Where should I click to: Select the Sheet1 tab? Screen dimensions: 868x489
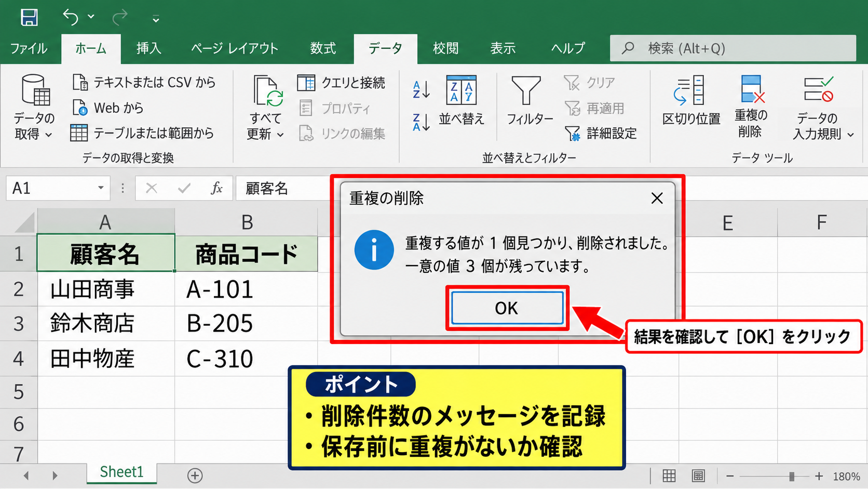121,472
